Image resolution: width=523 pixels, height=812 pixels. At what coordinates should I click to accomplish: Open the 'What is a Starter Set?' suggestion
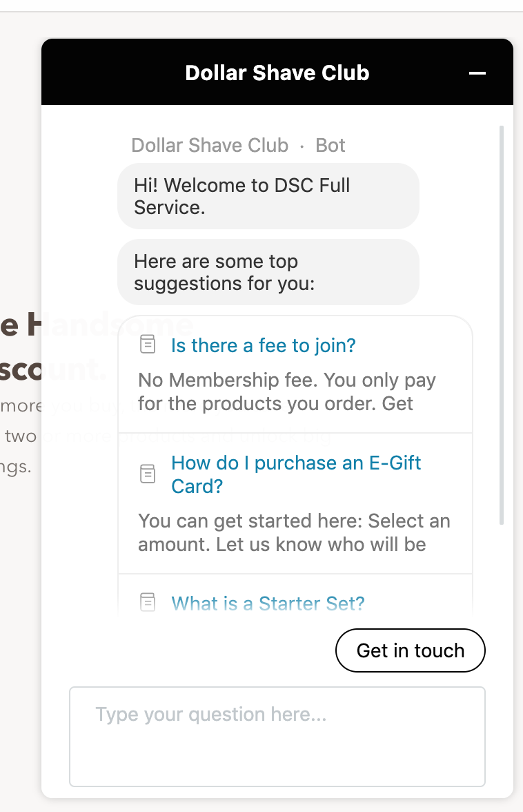coord(268,603)
